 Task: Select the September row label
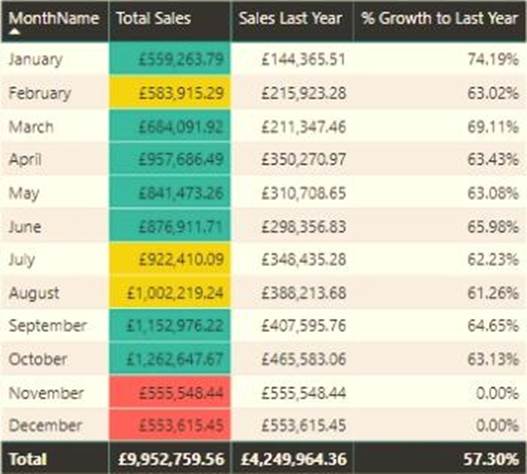point(48,326)
